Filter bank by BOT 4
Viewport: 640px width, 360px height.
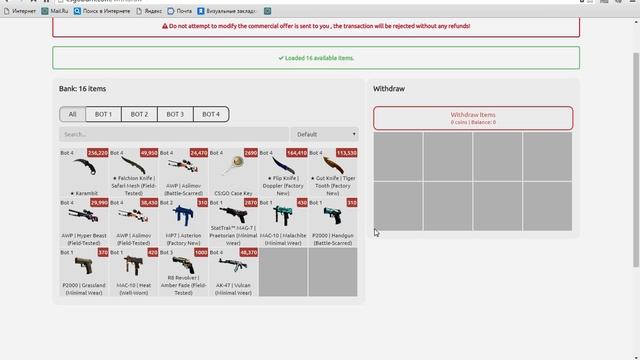[x=211, y=114]
